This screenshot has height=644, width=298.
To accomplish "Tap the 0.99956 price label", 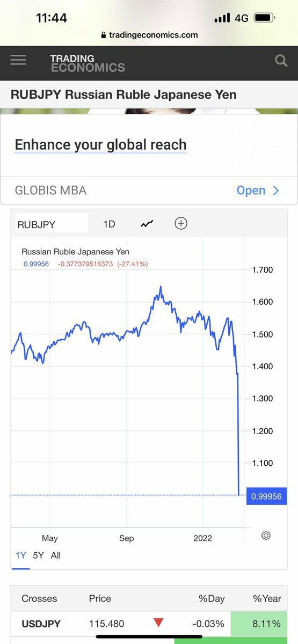I will pyautogui.click(x=266, y=496).
